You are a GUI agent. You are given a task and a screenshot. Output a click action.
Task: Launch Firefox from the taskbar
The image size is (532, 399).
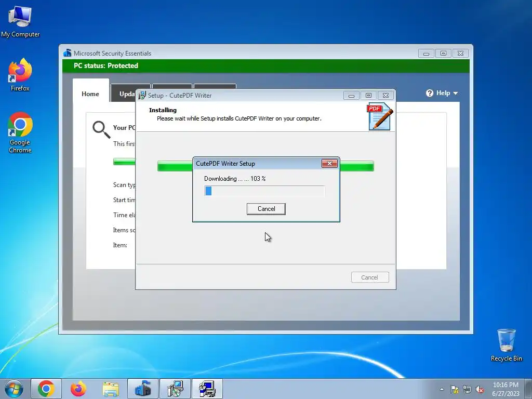[x=78, y=389]
